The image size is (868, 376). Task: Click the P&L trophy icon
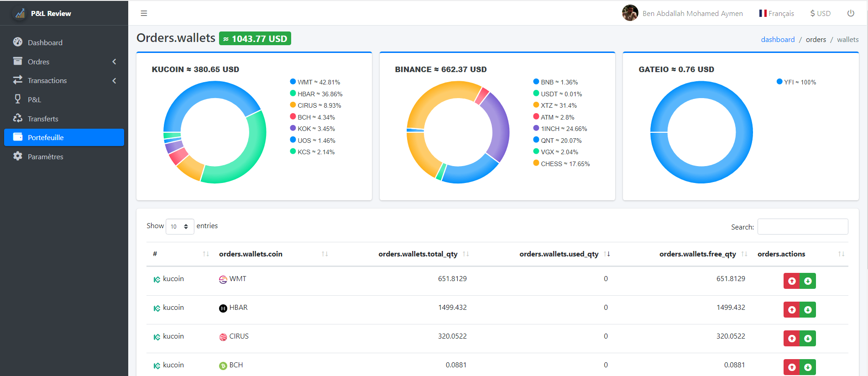[x=18, y=99]
